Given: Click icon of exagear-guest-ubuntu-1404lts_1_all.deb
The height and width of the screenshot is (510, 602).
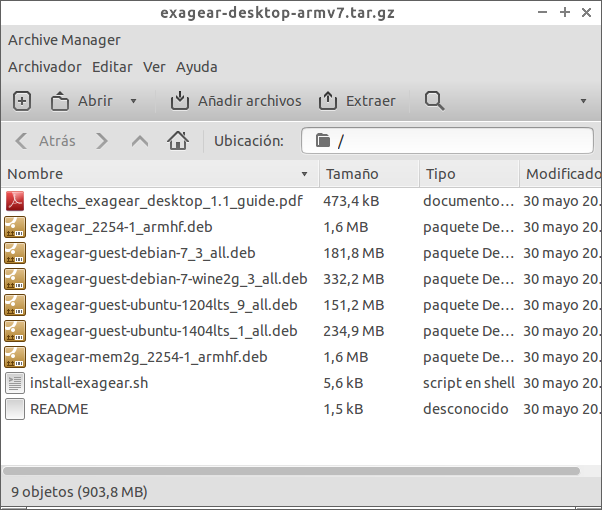Looking at the screenshot, I should click(15, 331).
